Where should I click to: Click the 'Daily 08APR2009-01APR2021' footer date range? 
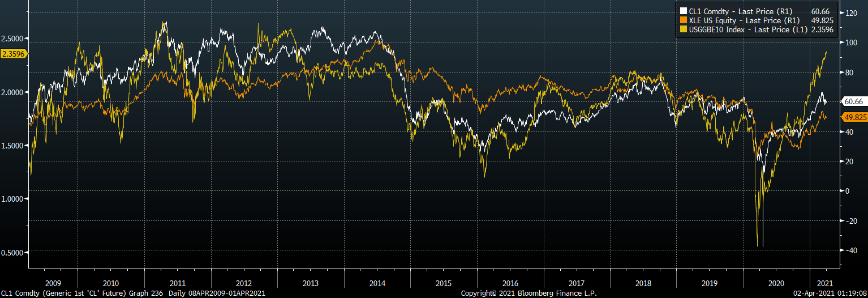(x=217, y=293)
